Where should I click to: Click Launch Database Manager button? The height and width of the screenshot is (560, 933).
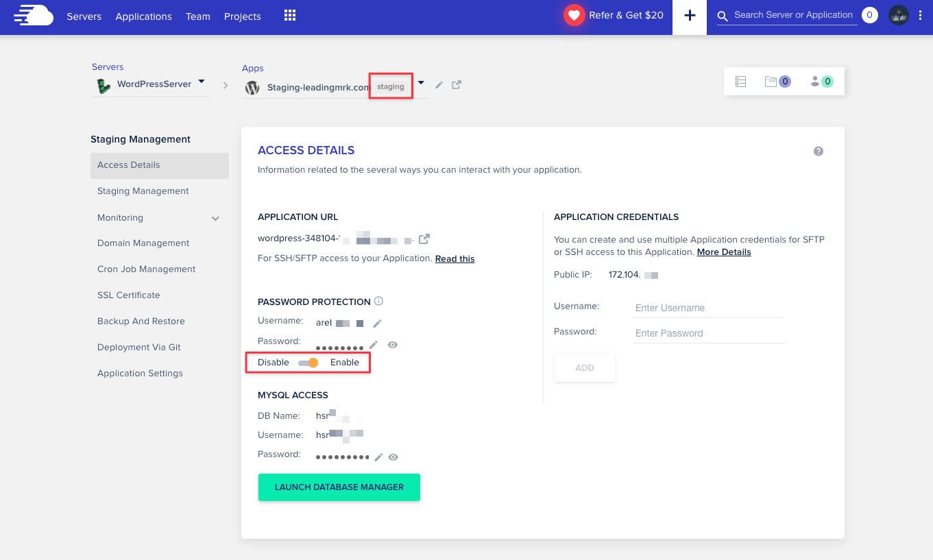click(x=339, y=487)
